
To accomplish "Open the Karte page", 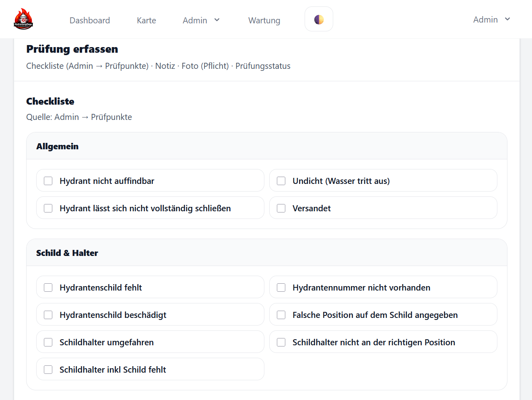I will coord(146,20).
